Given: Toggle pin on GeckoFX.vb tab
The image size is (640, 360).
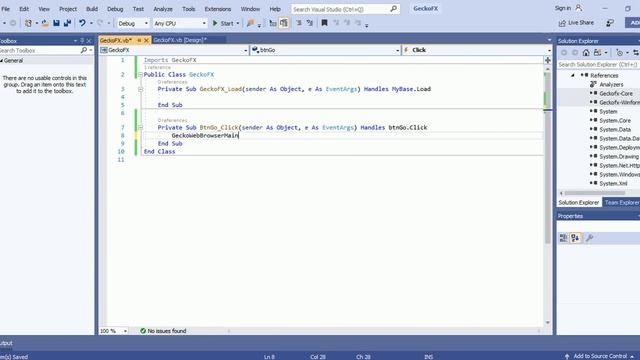Looking at the screenshot, I should pos(139,40).
